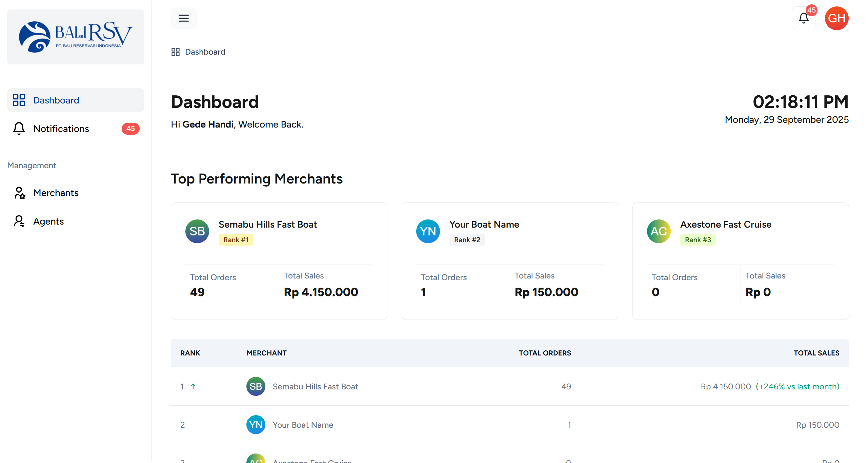Open Your Boat Name table row

click(x=303, y=425)
